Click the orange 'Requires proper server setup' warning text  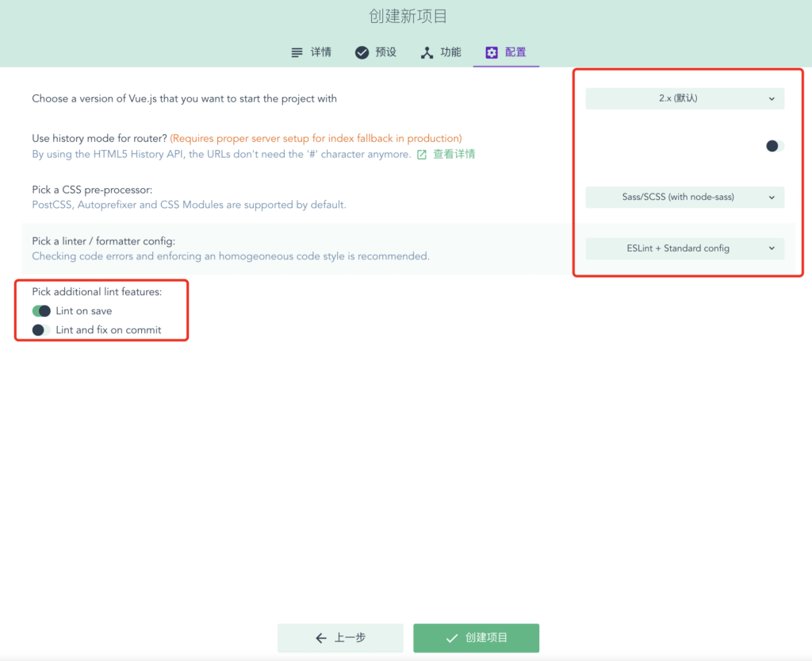(x=316, y=138)
